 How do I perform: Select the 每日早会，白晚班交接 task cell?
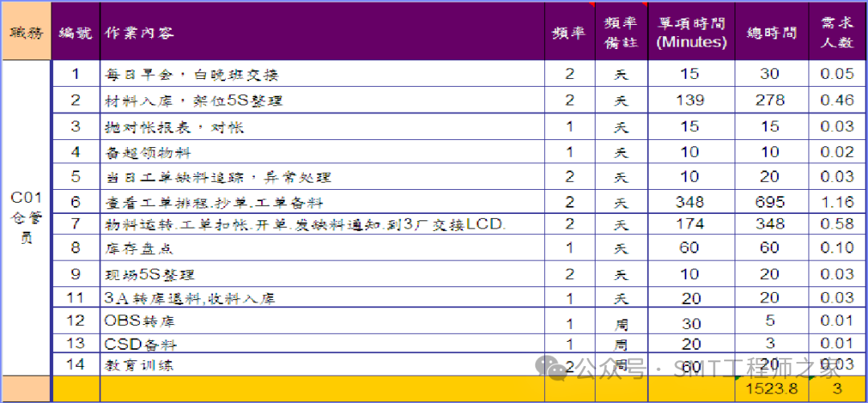321,75
